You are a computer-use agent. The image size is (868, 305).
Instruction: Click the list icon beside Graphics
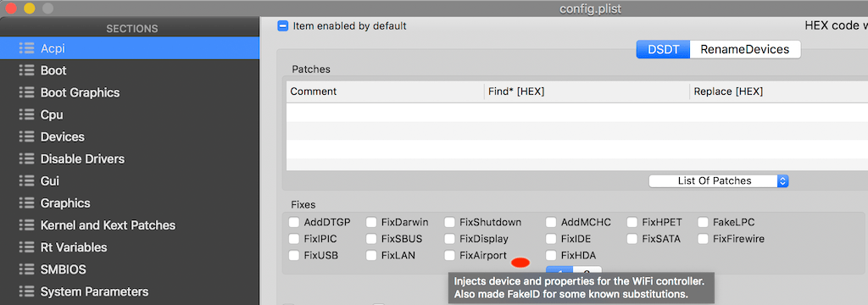26,203
